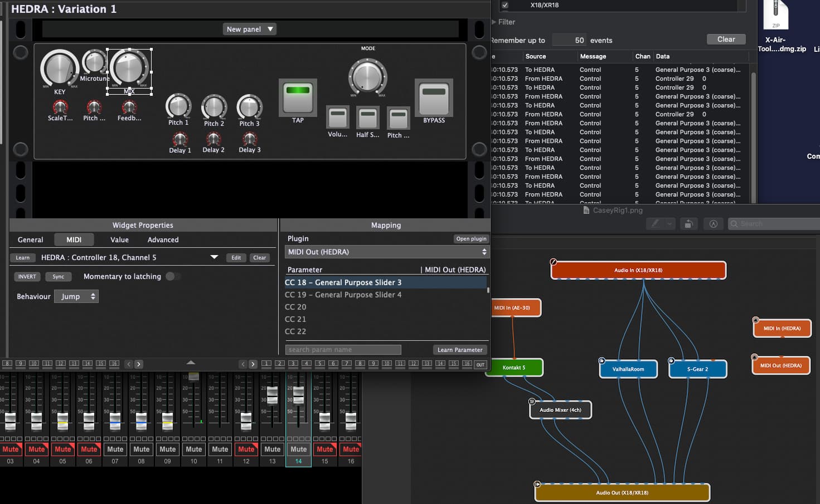Click the KEY knob widget
Screen dimensions: 820x504
(x=59, y=69)
